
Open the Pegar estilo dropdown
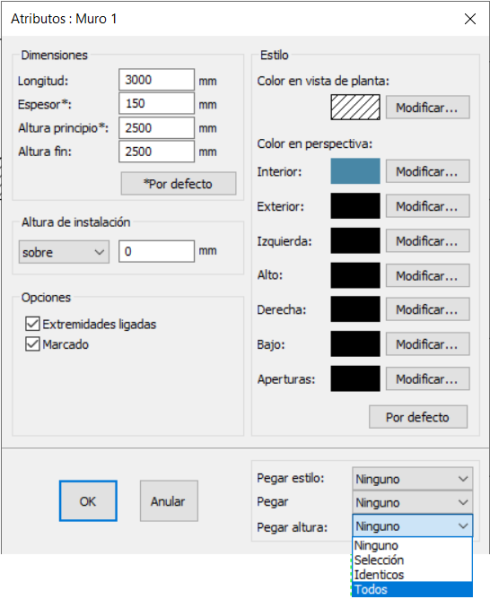pyautogui.click(x=412, y=479)
